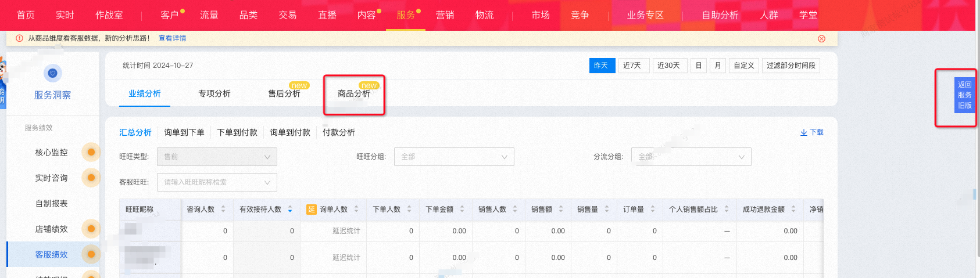The image size is (980, 278).
Task: Select 付款分析 sub-tab
Action: click(339, 132)
